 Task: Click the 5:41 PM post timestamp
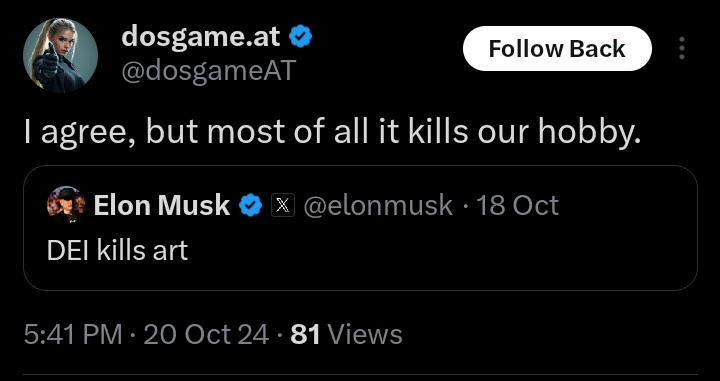point(73,334)
